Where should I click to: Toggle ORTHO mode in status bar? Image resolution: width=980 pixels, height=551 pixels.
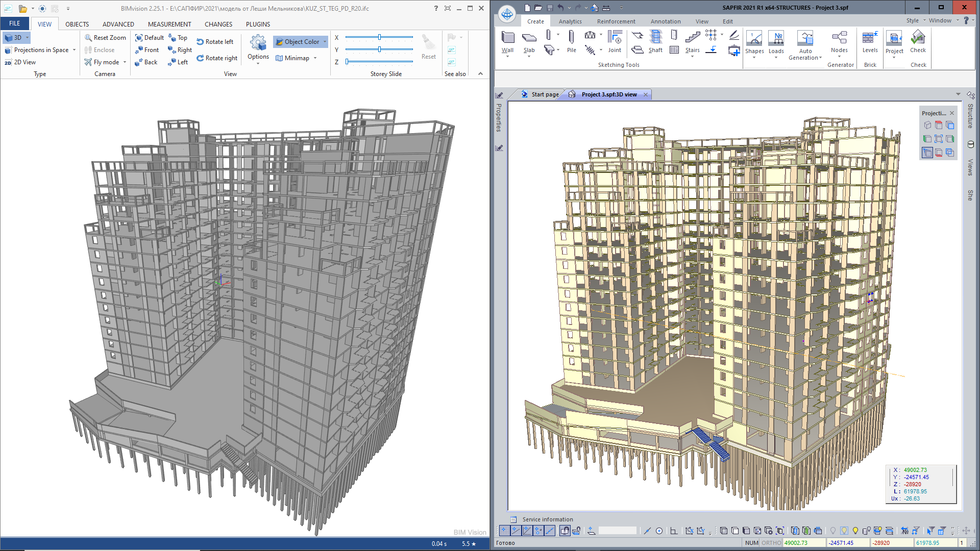[771, 543]
